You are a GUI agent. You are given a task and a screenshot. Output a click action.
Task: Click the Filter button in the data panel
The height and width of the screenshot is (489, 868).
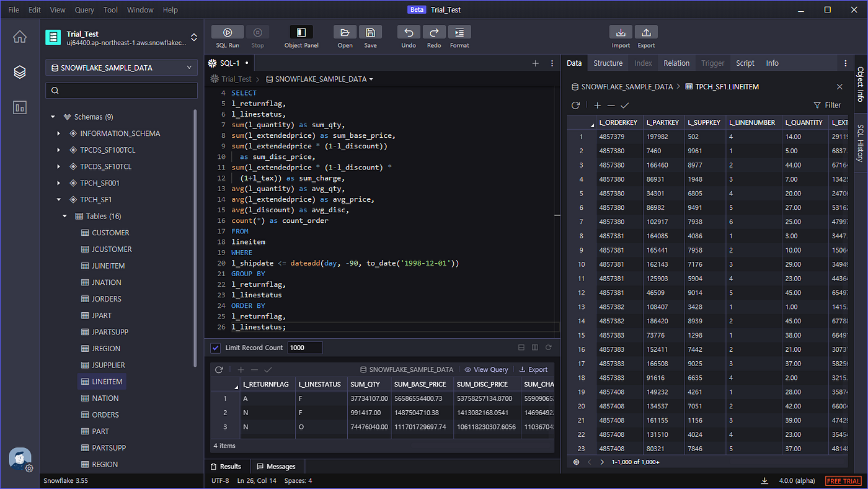828,105
